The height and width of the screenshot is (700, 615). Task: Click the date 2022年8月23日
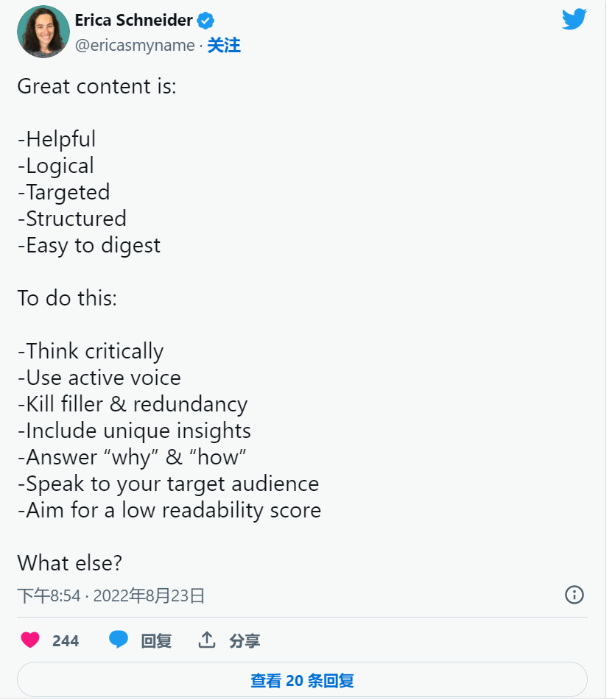click(149, 595)
